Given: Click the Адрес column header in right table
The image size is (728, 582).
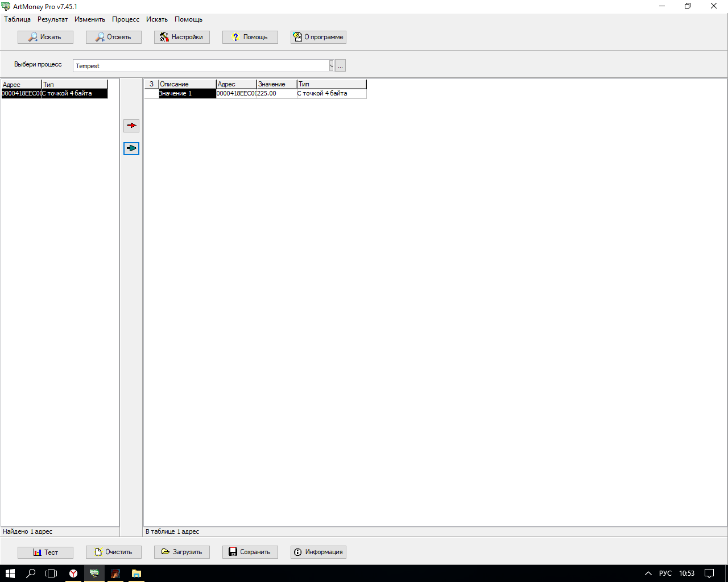Looking at the screenshot, I should click(x=237, y=84).
